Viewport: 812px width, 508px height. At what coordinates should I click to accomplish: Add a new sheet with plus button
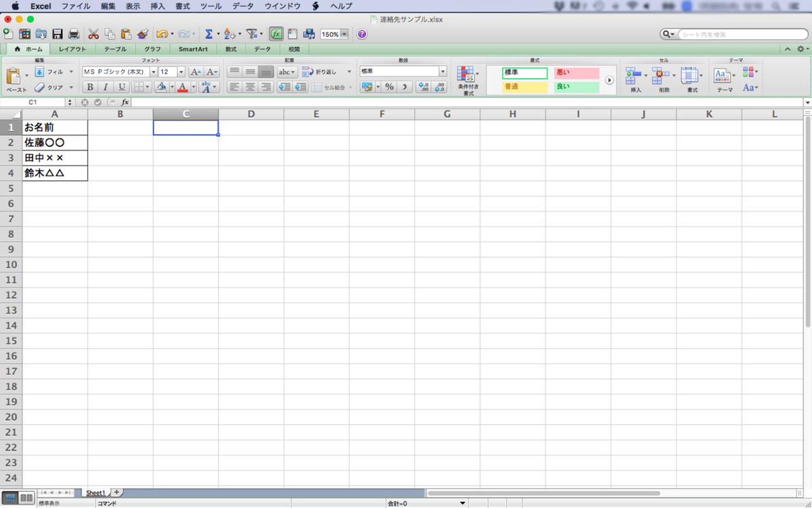pos(116,492)
